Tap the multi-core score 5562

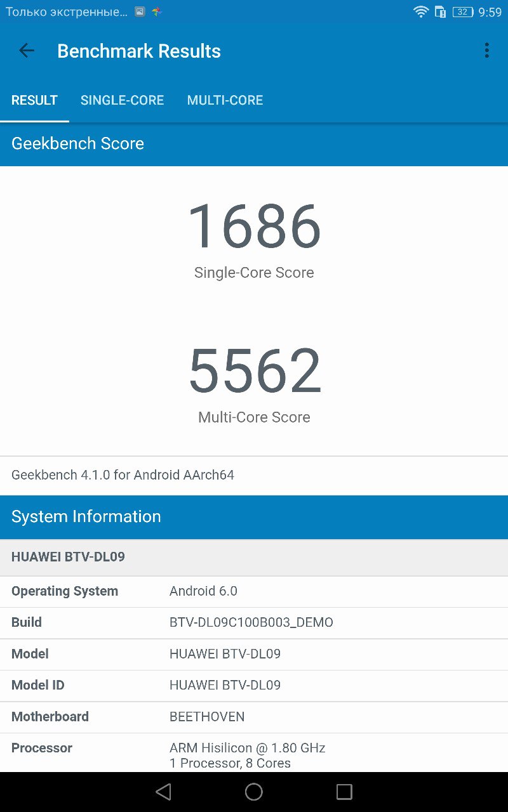(255, 371)
